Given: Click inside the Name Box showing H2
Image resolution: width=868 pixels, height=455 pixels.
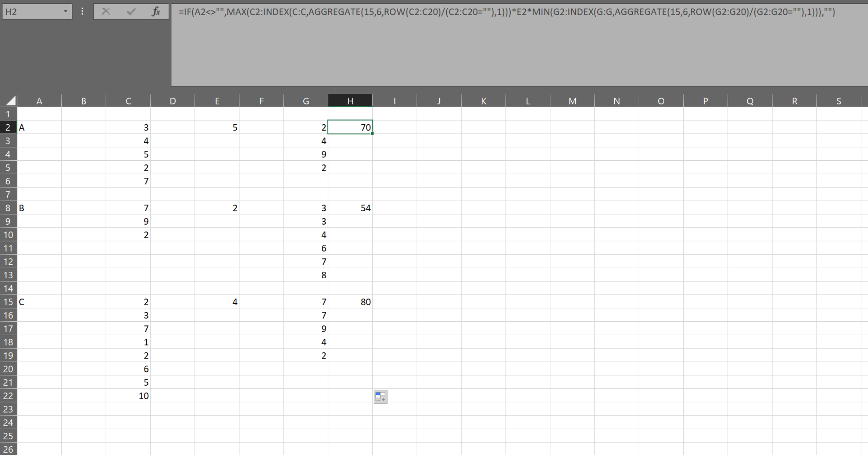Looking at the screenshot, I should tap(31, 12).
